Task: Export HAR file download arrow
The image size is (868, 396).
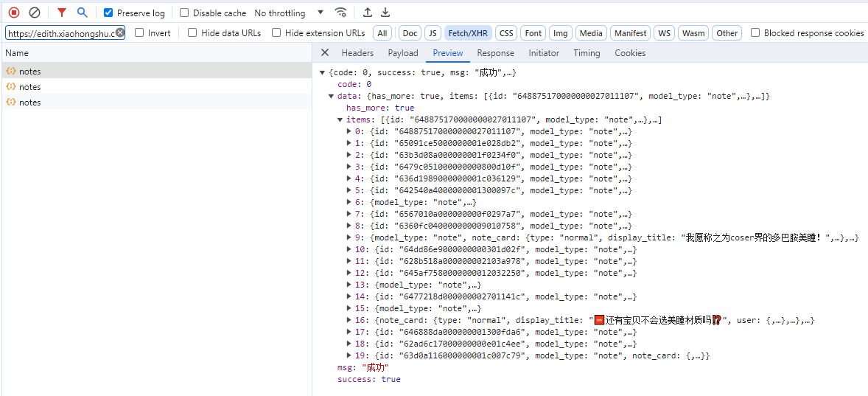Action: 385,13
